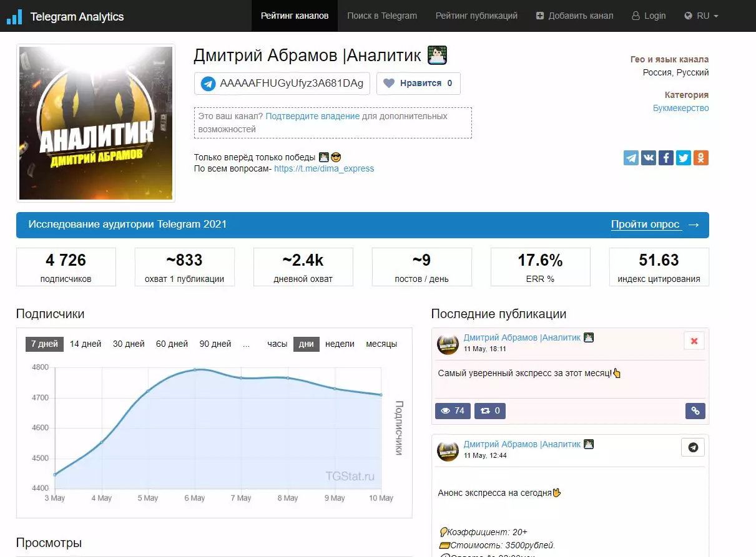Click the Нравится like button

[x=418, y=83]
